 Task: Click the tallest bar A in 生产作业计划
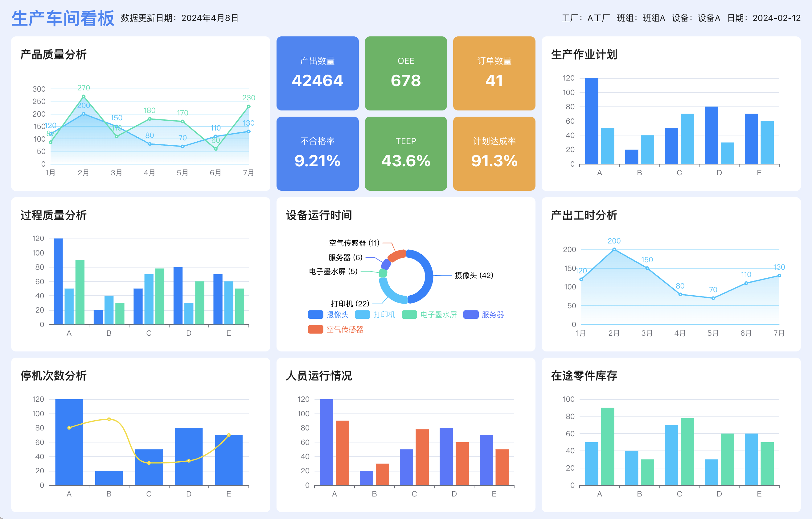pos(592,121)
